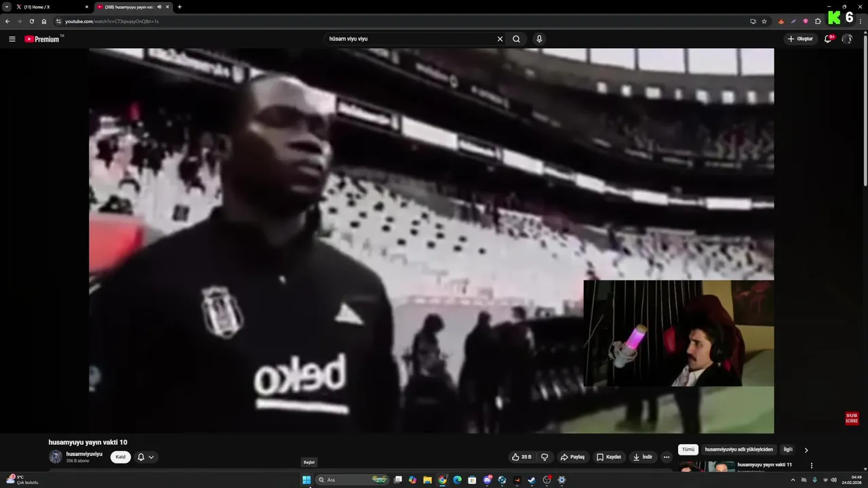The image size is (868, 488).
Task: Show hidden system tray icons chevron
Action: 793,480
